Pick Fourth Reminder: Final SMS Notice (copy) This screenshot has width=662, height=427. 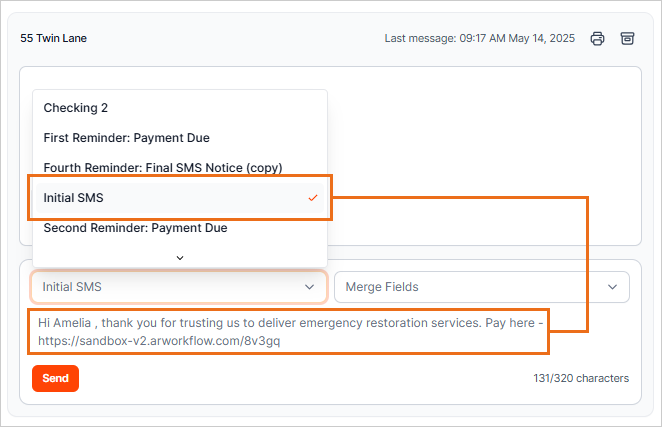[162, 168]
